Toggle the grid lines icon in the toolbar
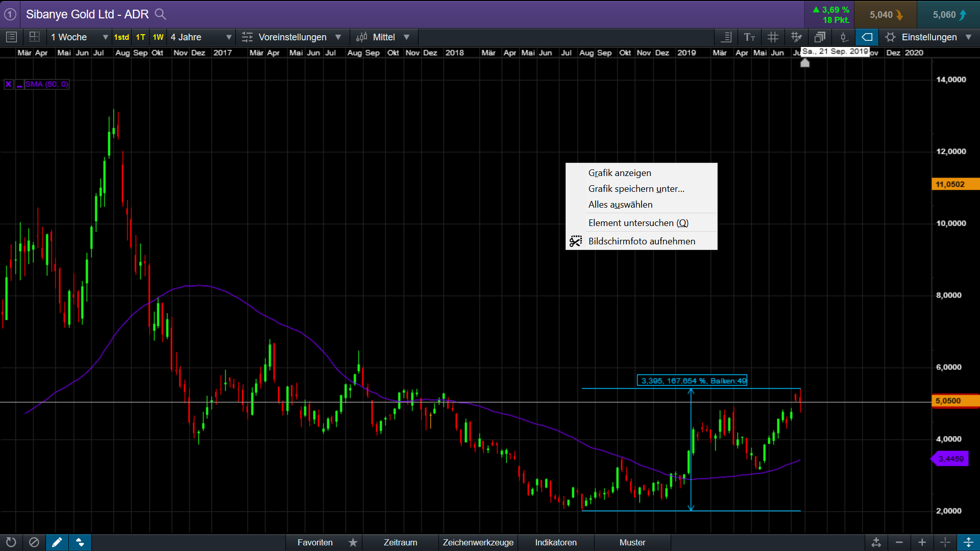The height and width of the screenshot is (551, 980). coord(773,37)
